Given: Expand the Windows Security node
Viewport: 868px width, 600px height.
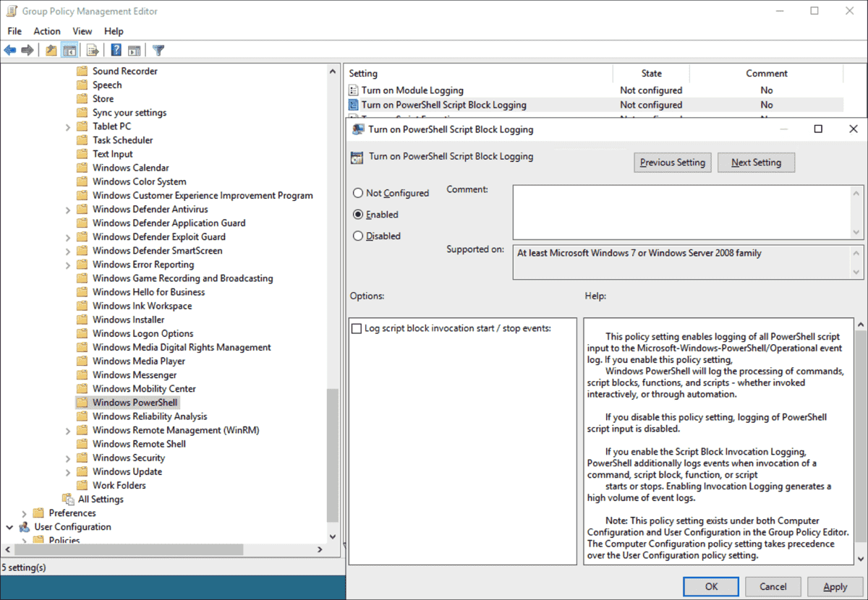Looking at the screenshot, I should 67,457.
